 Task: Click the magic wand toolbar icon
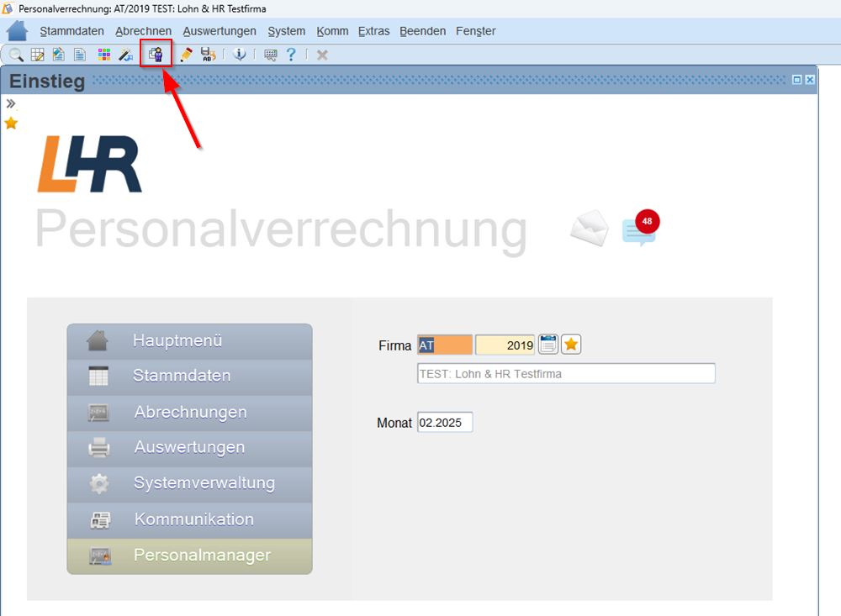[126, 54]
